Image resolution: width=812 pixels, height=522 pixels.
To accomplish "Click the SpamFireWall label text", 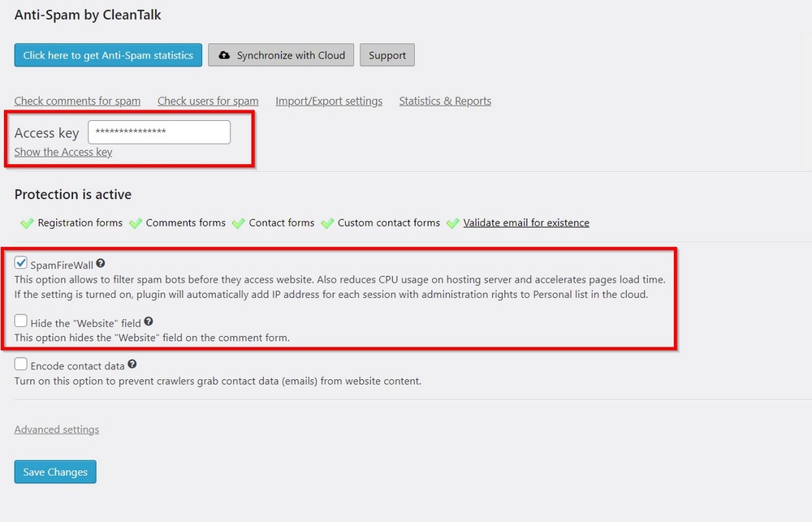I will coord(62,265).
